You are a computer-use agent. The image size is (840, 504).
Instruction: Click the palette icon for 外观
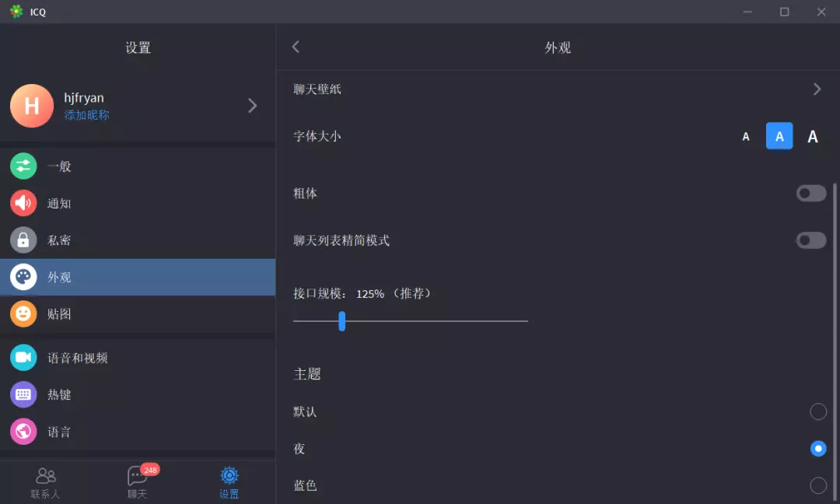click(x=23, y=277)
